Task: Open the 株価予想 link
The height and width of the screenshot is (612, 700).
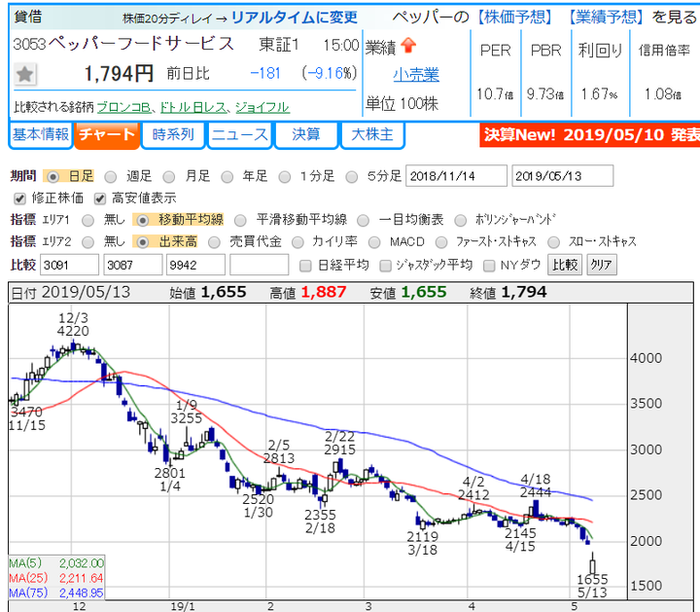Action: [x=514, y=17]
